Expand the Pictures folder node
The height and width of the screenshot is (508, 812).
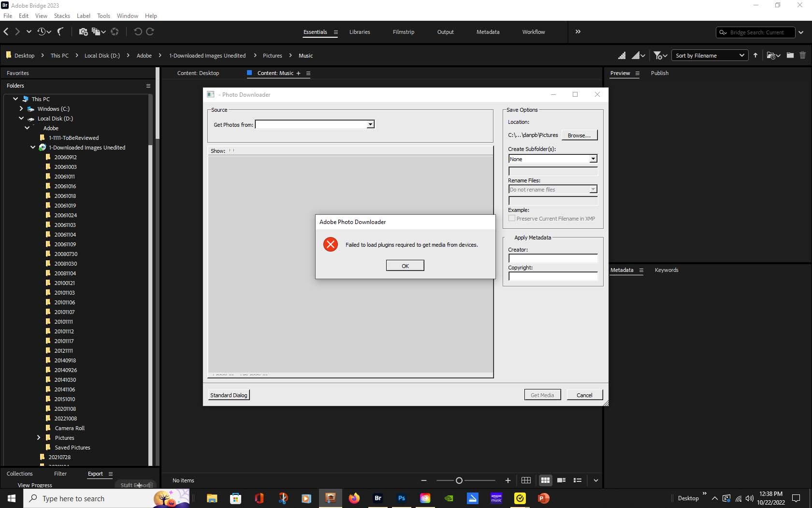39,437
